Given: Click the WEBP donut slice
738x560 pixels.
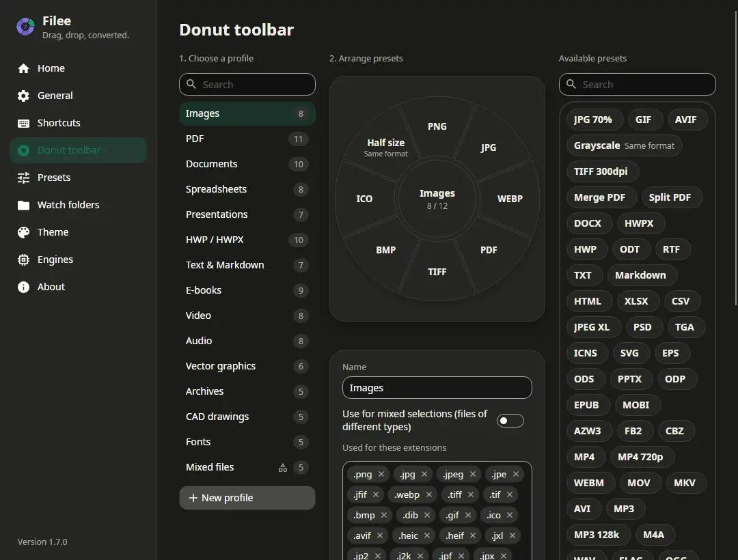Looking at the screenshot, I should [510, 199].
